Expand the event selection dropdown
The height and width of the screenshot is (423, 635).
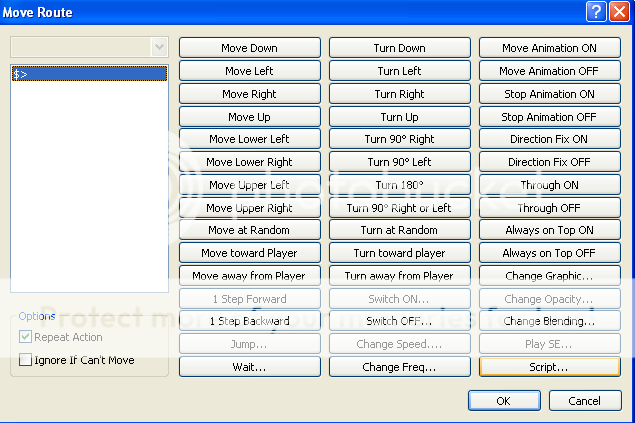click(x=158, y=47)
